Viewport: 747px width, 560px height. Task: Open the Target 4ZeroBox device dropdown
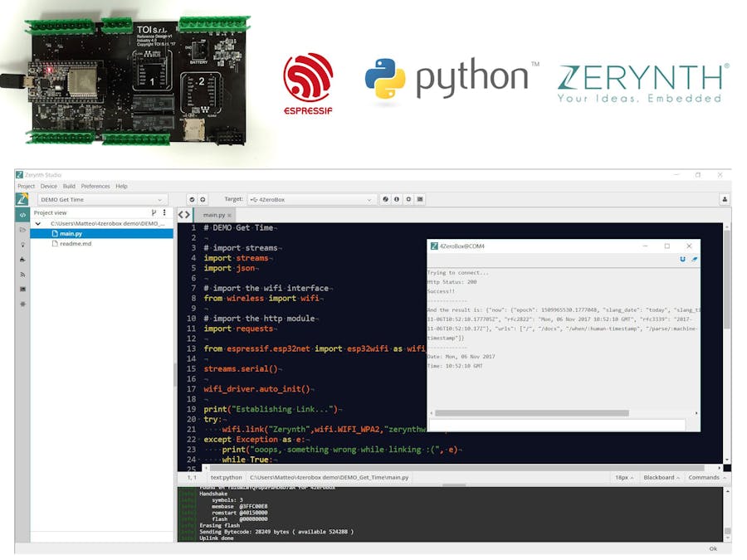311,199
